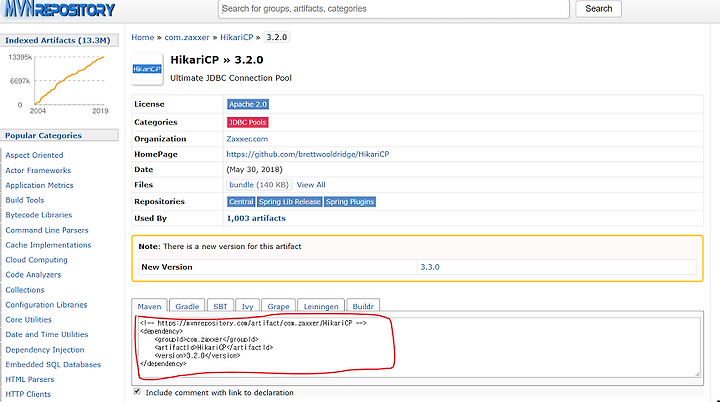Click the Search button
Viewport: 720px width, 402px height.
tap(598, 9)
